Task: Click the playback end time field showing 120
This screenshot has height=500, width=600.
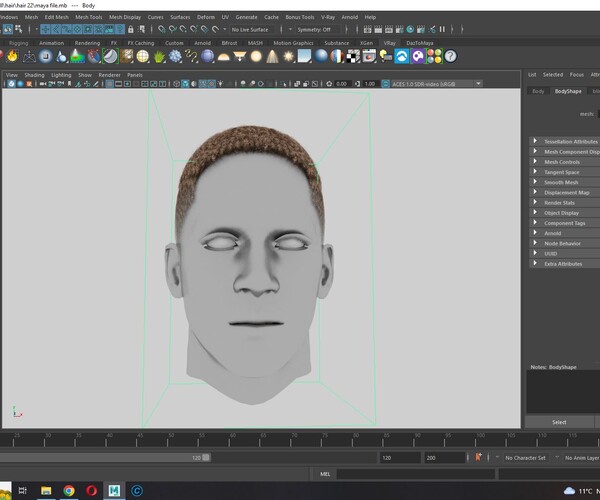Action: [399, 458]
